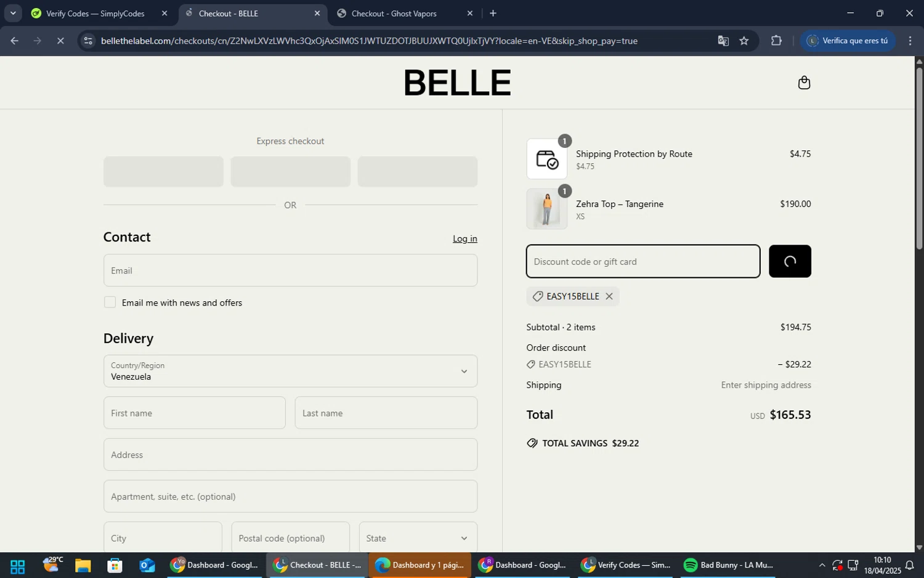This screenshot has width=924, height=578.
Task: Click the first express checkout placeholder button
Action: tap(163, 171)
